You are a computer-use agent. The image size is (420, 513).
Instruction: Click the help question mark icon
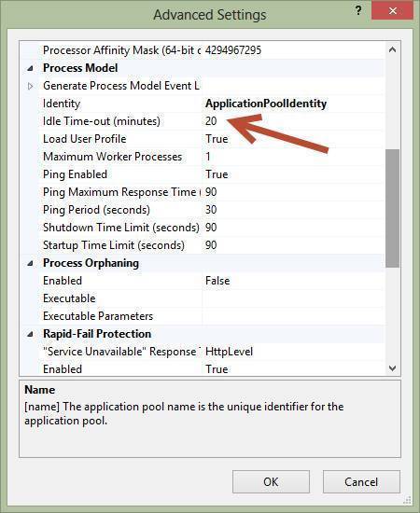click(x=358, y=11)
